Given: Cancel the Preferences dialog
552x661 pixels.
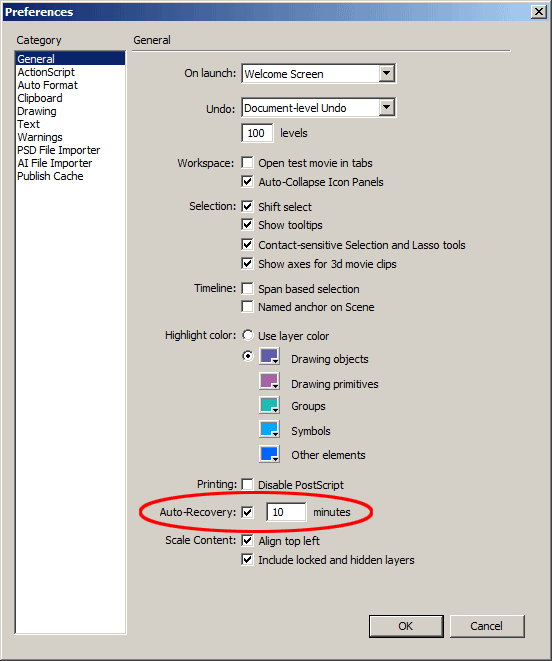Looking at the screenshot, I should coord(487,626).
